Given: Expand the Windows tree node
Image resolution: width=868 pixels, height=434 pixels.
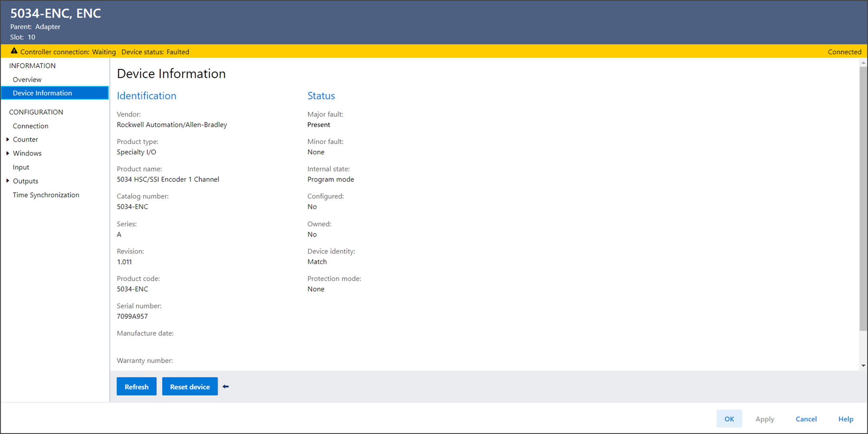Looking at the screenshot, I should [8, 153].
